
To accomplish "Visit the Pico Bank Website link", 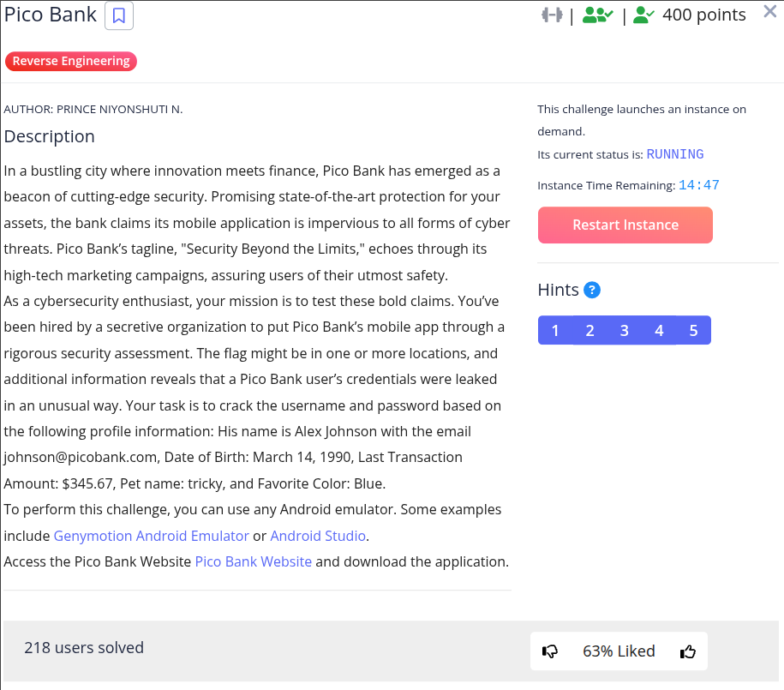I will [x=254, y=561].
